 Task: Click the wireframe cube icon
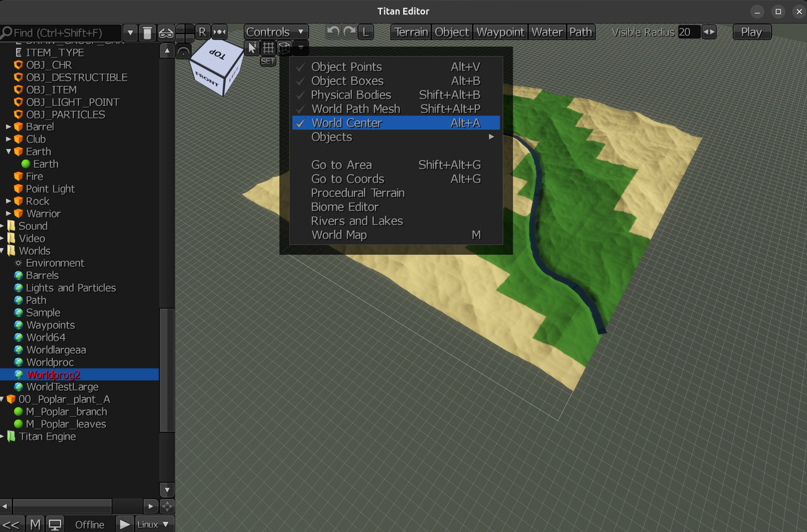[x=285, y=48]
